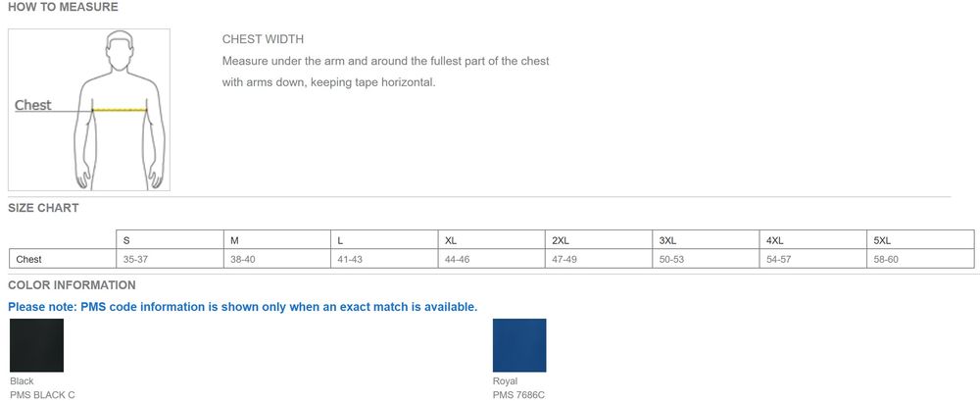This screenshot has height=404, width=980.
Task: Click the Chest label in the diagram
Action: 33,106
